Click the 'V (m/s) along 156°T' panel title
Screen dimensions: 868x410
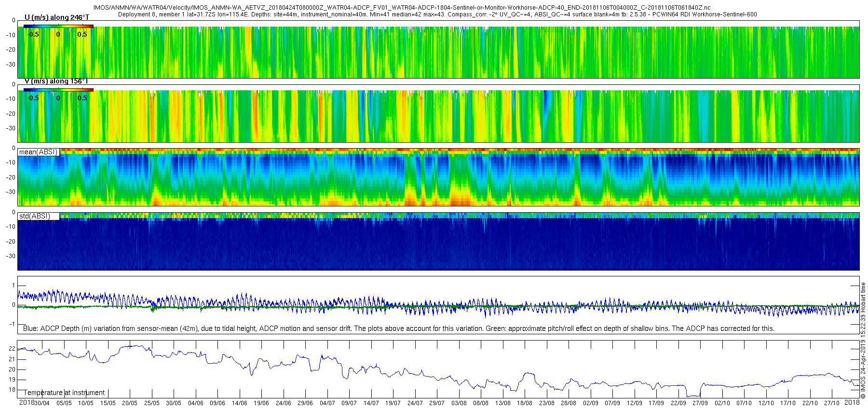coord(56,81)
